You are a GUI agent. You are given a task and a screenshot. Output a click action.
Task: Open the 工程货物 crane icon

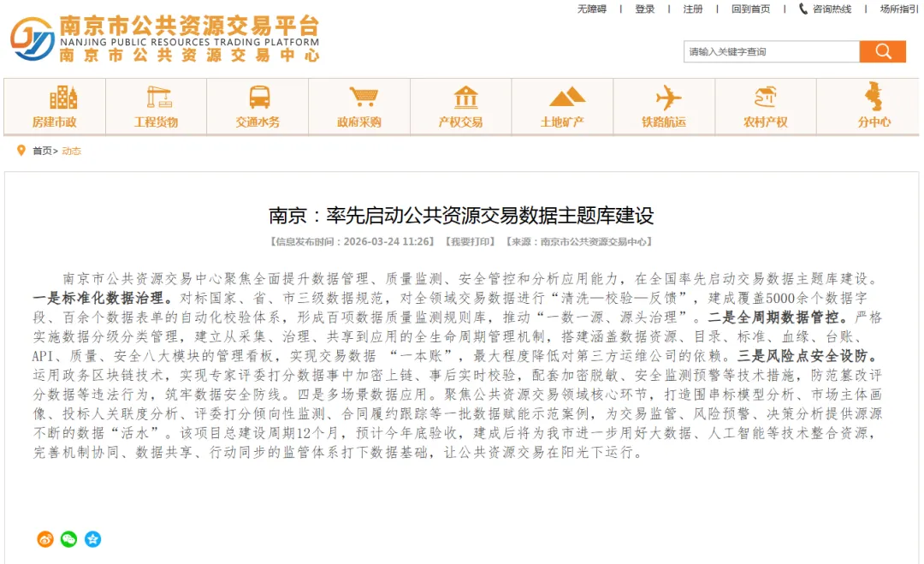click(x=159, y=98)
